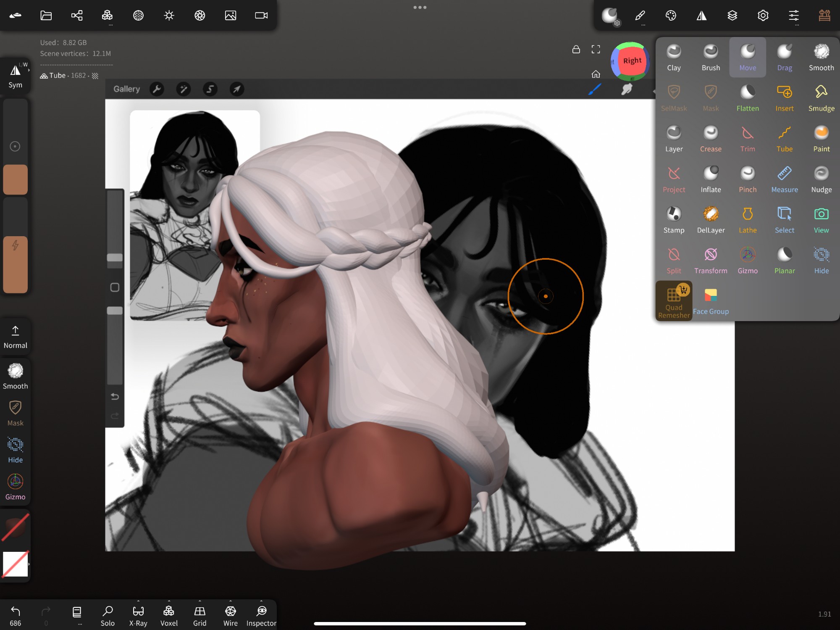Select the Clay sculpting tool

[674, 57]
